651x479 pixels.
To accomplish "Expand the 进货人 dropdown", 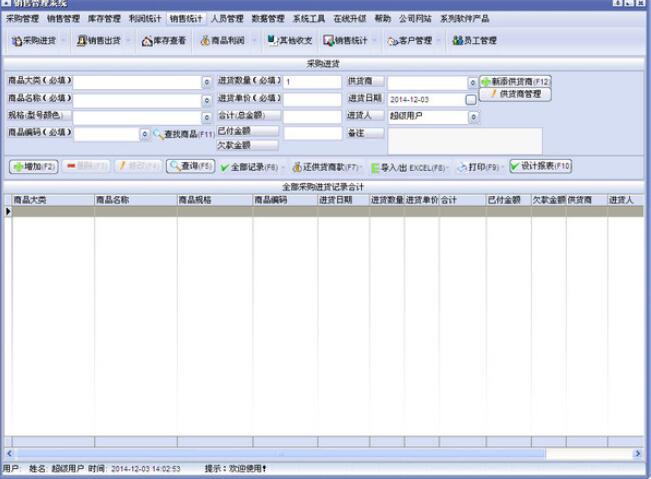I will pyautogui.click(x=473, y=117).
